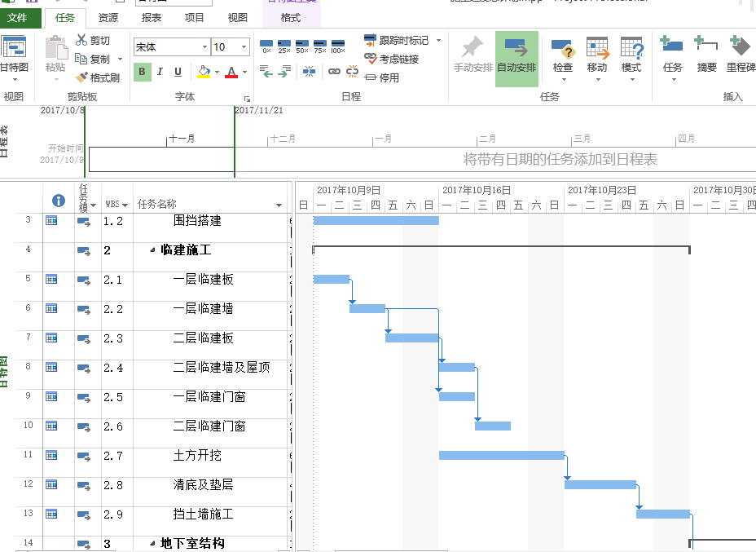Insert a 摘要 summary task
Image resolution: width=756 pixels, height=552 pixels.
706,55
